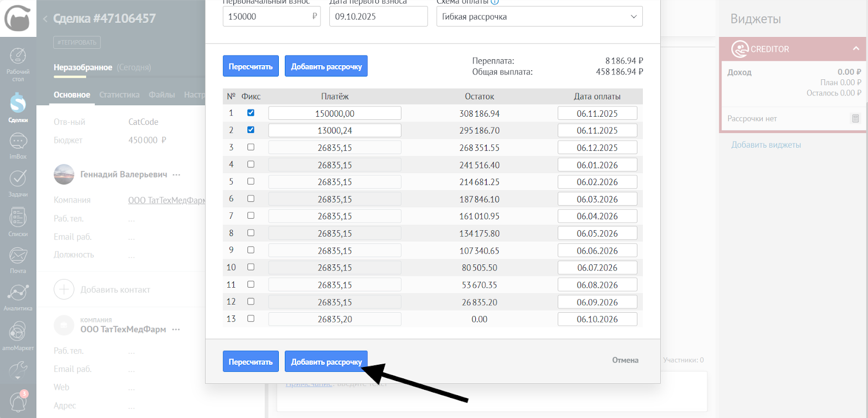Click the info icon beside Схема оплаты
This screenshot has width=868, height=418.
(x=495, y=2)
